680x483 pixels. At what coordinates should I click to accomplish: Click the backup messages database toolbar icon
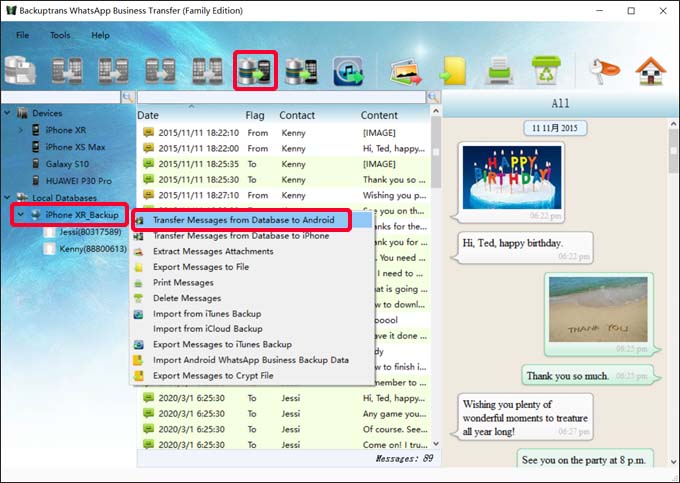pos(20,70)
